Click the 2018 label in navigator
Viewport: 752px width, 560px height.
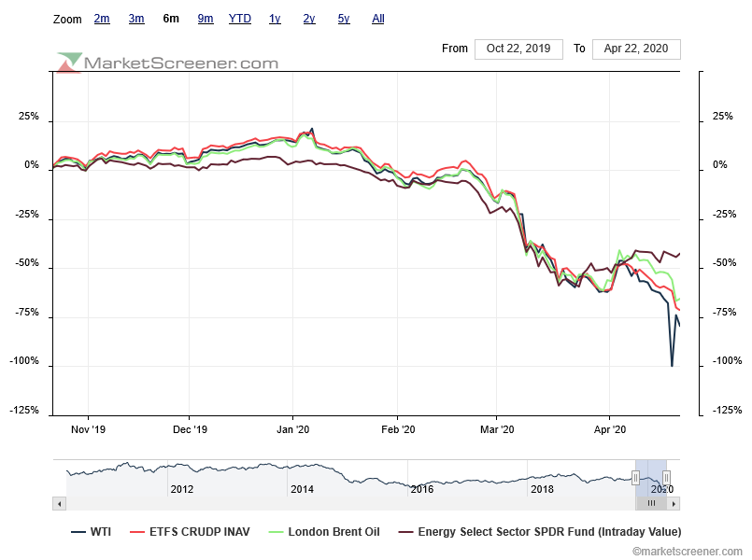tap(542, 489)
